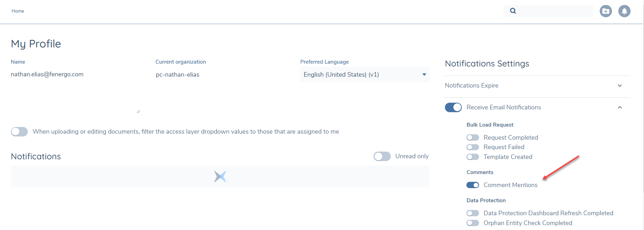
Task: Open notifications via the bell icon
Action: (x=625, y=11)
